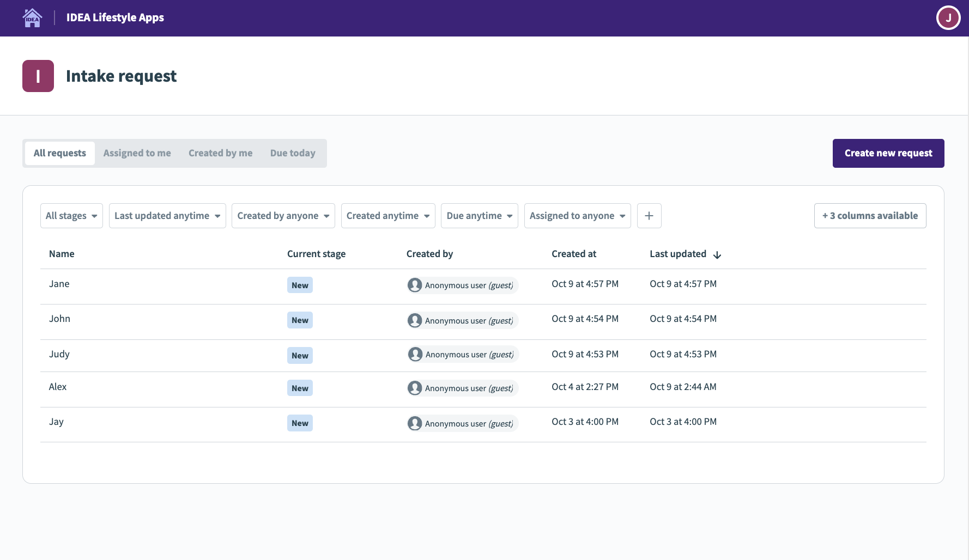Open the Intake request app icon
969x560 pixels.
(38, 76)
